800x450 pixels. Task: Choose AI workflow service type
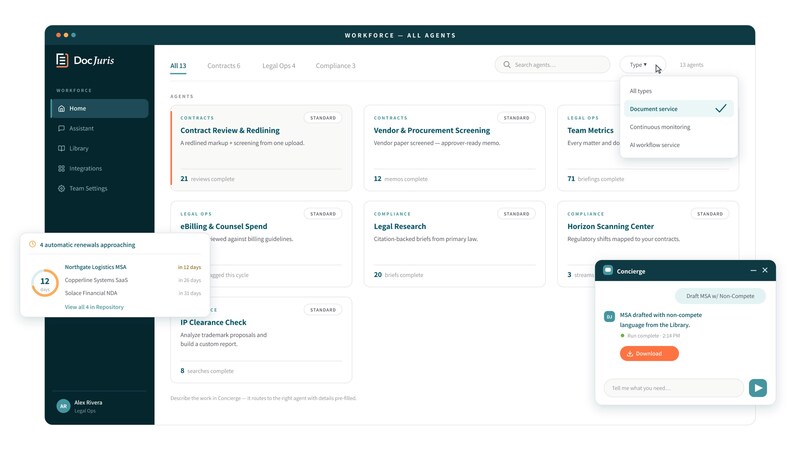tap(679, 145)
